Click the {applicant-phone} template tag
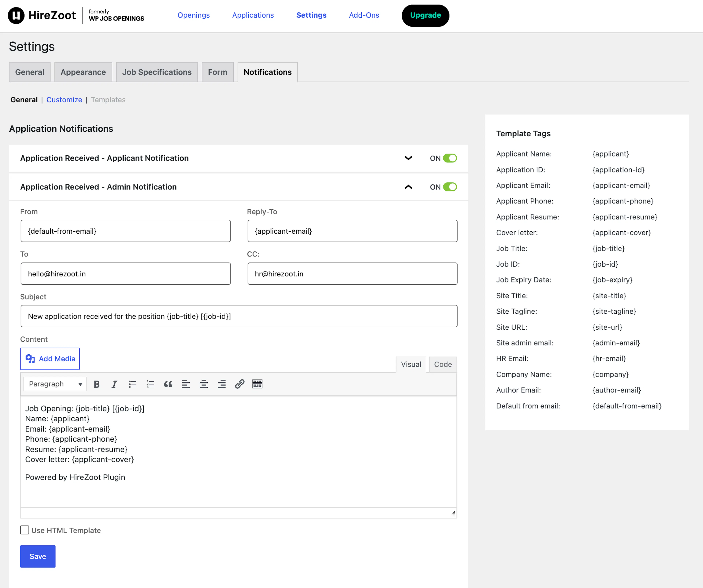The width and height of the screenshot is (703, 588). click(x=623, y=201)
